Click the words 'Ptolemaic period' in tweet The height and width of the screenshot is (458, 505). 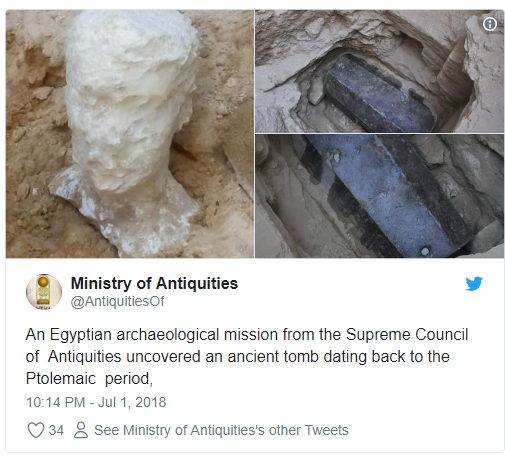pyautogui.click(x=87, y=379)
